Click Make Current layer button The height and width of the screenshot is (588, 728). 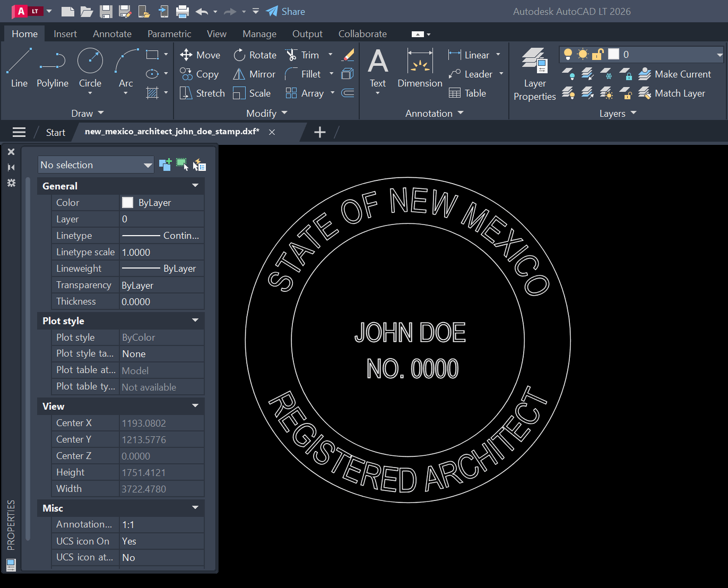click(675, 74)
